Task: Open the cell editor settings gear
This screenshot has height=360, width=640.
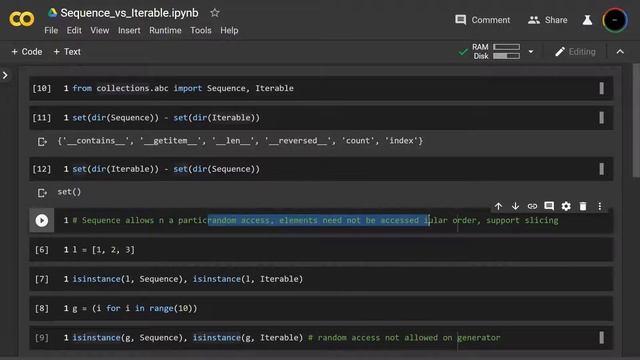Action: pyautogui.click(x=566, y=206)
